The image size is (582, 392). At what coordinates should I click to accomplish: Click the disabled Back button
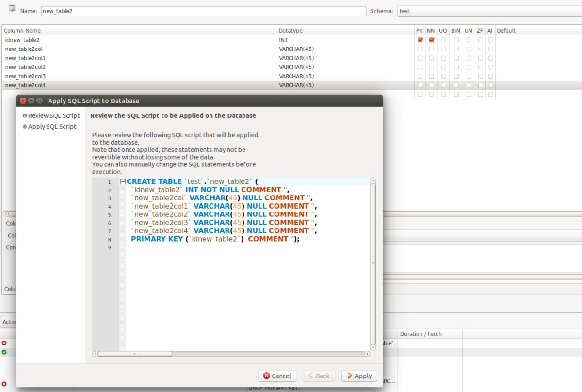(318, 376)
